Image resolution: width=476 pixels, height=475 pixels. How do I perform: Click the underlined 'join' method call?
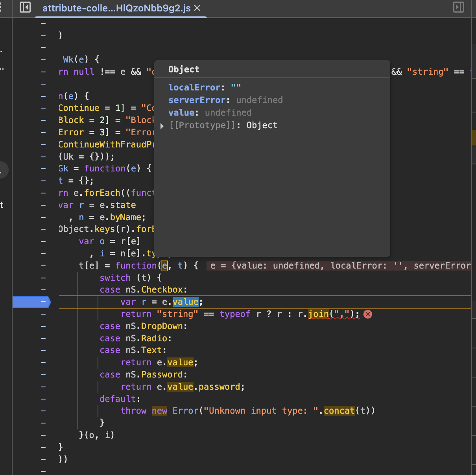pos(318,314)
